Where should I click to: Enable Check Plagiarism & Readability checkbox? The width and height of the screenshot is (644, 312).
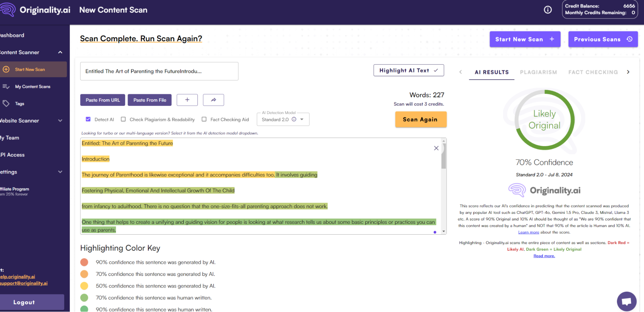pos(123,119)
